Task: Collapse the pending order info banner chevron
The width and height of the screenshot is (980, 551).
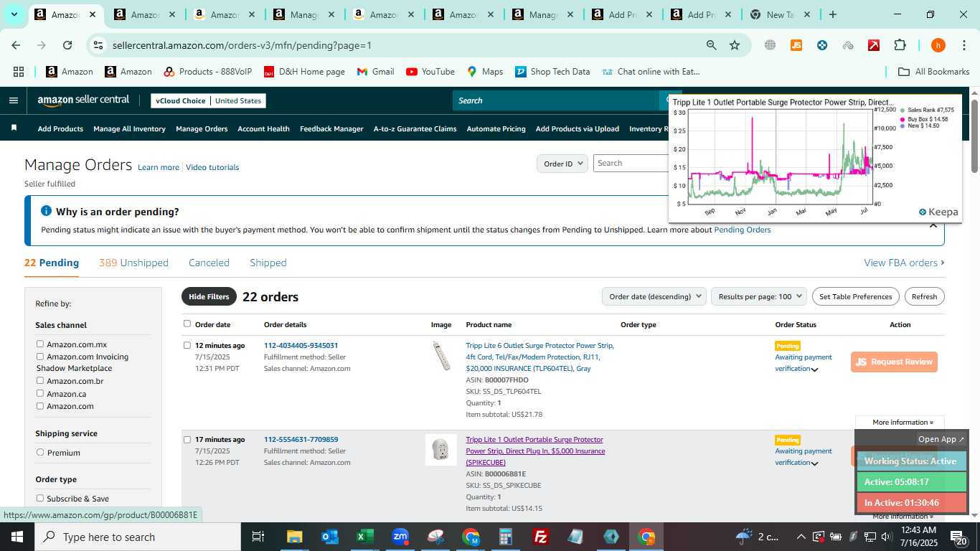Action: (x=933, y=225)
